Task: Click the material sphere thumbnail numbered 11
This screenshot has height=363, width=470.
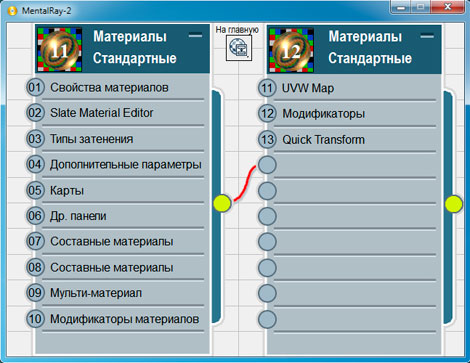Action: (x=60, y=49)
